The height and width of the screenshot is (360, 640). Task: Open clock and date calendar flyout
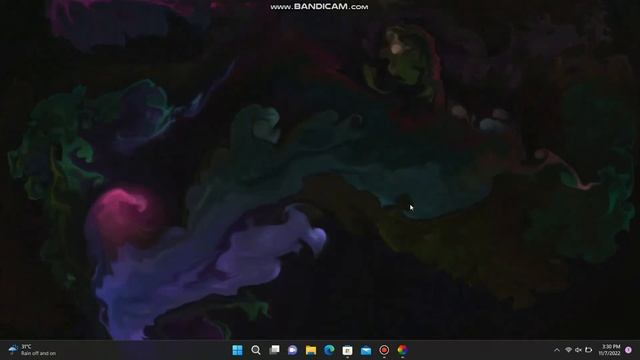click(x=610, y=350)
